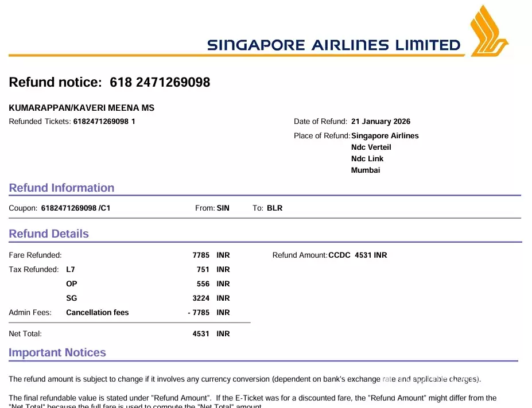Select the passenger name Kumarappan/Kaveri Meena

pos(81,108)
